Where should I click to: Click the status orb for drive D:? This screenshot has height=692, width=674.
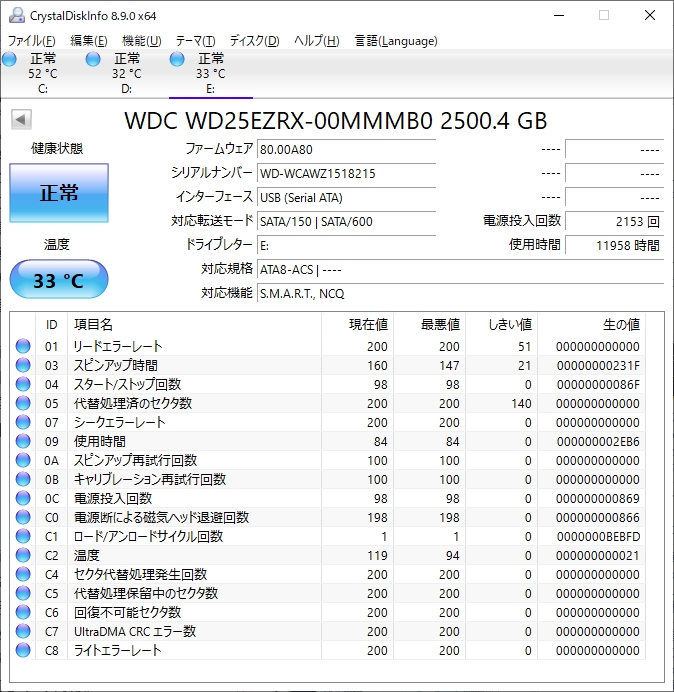click(x=93, y=59)
